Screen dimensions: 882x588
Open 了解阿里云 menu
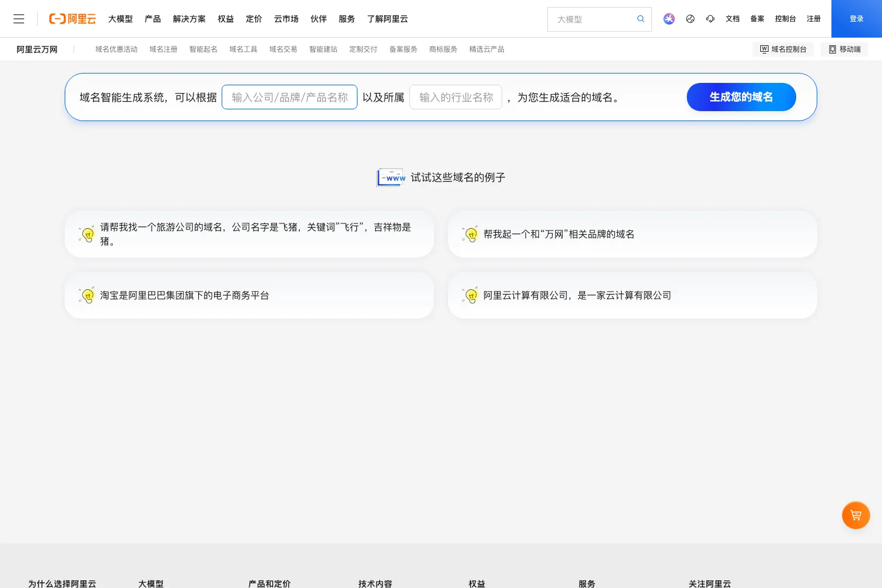(x=387, y=19)
